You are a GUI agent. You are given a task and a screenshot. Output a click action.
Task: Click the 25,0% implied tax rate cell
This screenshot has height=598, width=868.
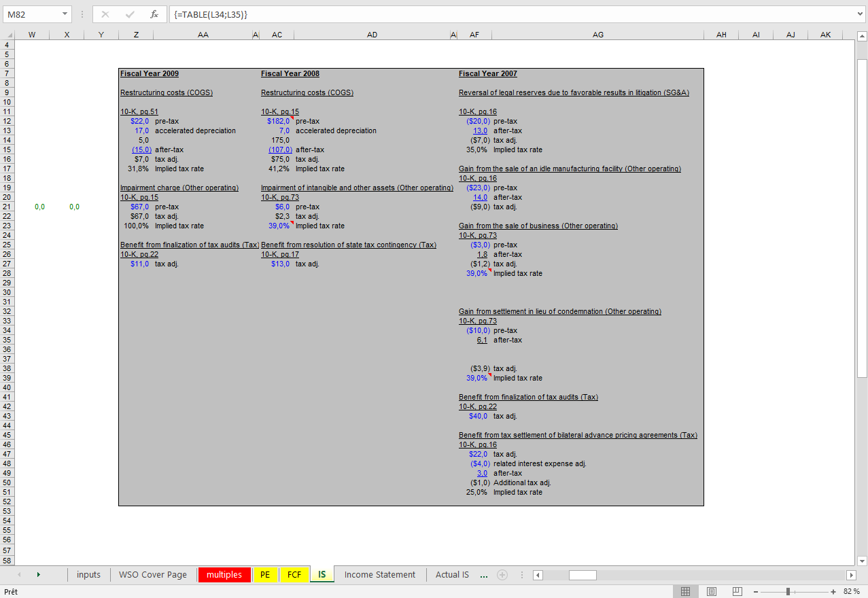tap(477, 492)
